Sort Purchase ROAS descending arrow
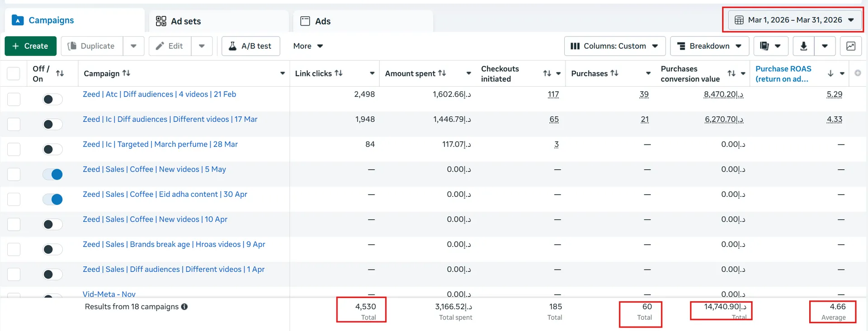This screenshot has width=868, height=331. click(830, 73)
